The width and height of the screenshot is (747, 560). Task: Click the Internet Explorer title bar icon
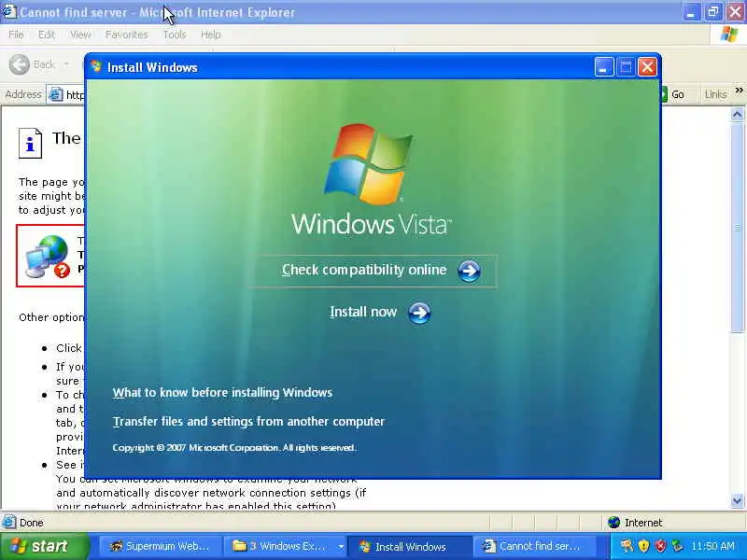click(x=9, y=11)
